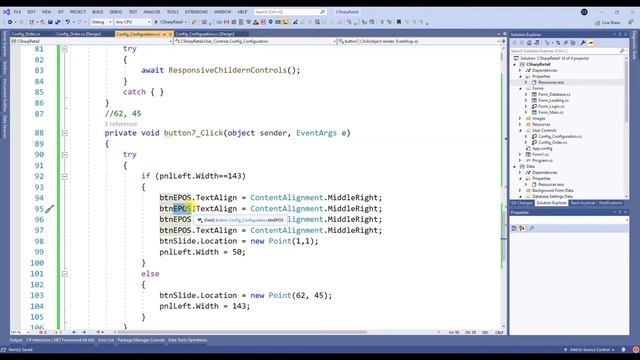Open the FILE menu
This screenshot has height=360, width=640.
click(17, 12)
